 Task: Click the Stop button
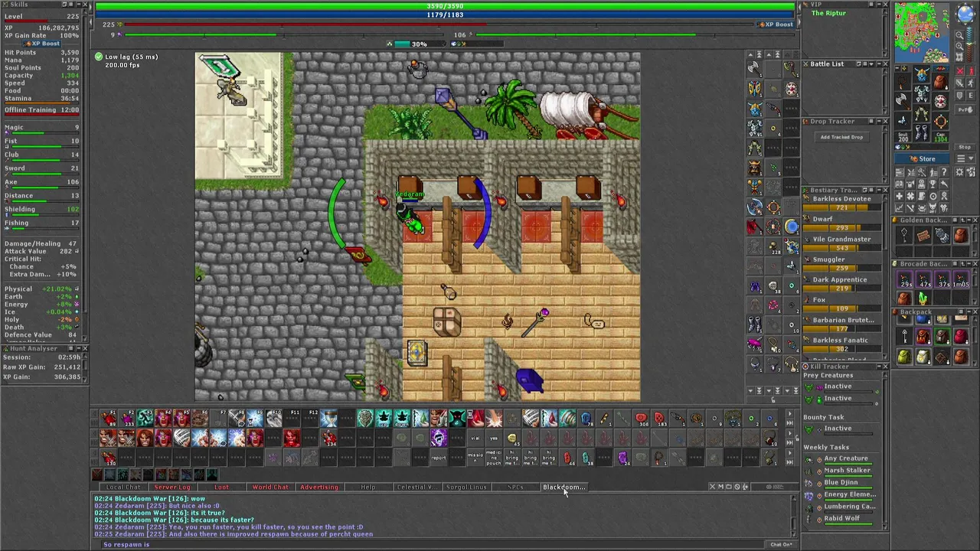pos(964,147)
